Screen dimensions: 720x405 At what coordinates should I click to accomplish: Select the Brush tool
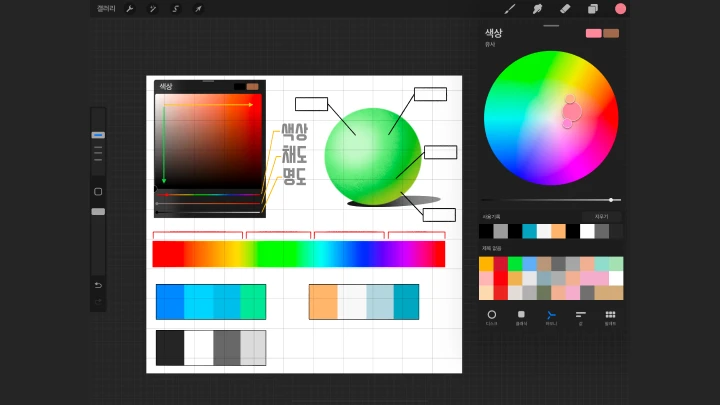pyautogui.click(x=509, y=9)
